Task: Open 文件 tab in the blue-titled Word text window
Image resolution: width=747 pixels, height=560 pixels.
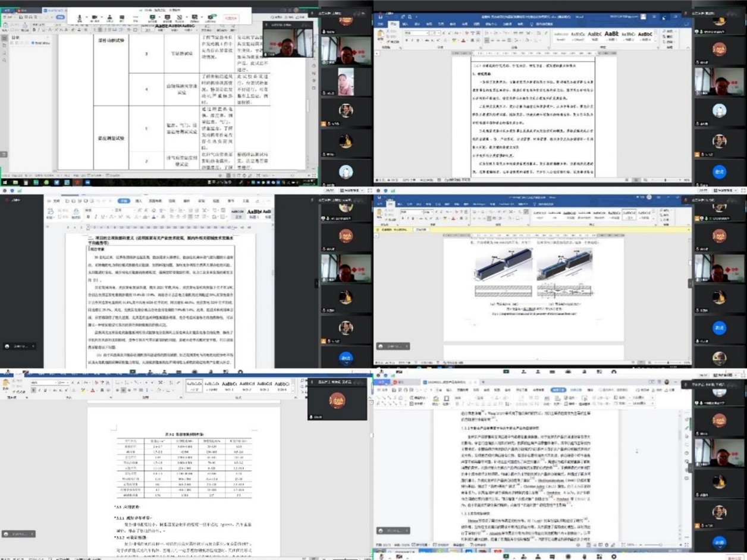Action: click(x=381, y=24)
